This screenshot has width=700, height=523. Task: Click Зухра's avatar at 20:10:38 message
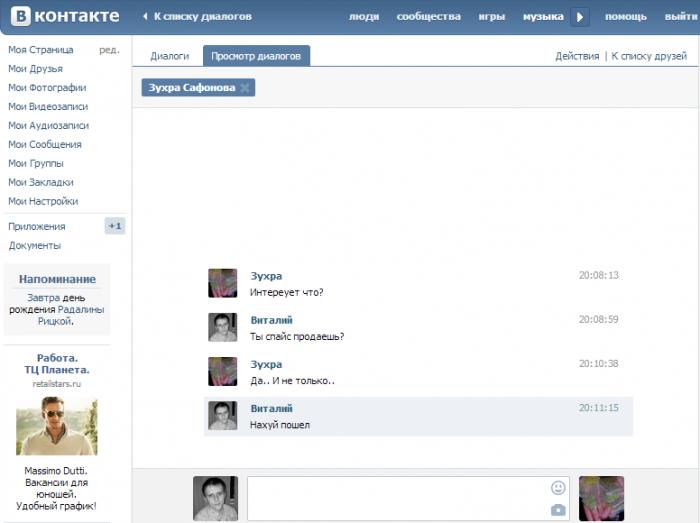(x=222, y=371)
